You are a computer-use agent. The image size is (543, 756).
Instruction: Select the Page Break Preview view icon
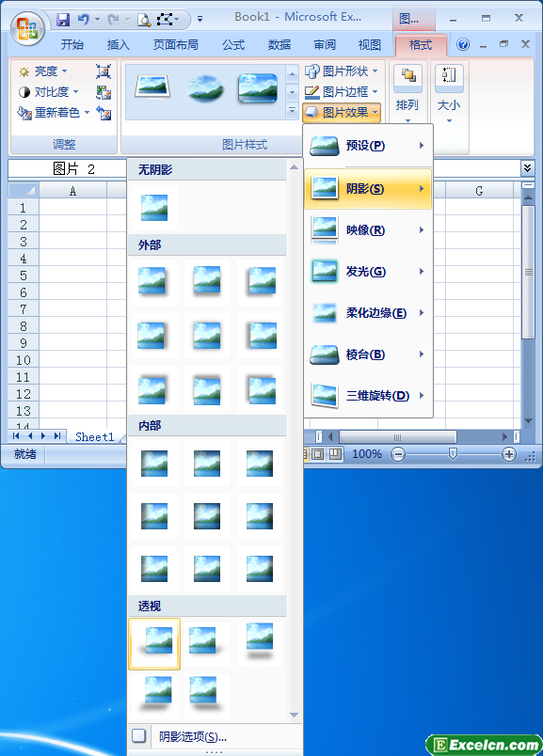[x=335, y=454]
